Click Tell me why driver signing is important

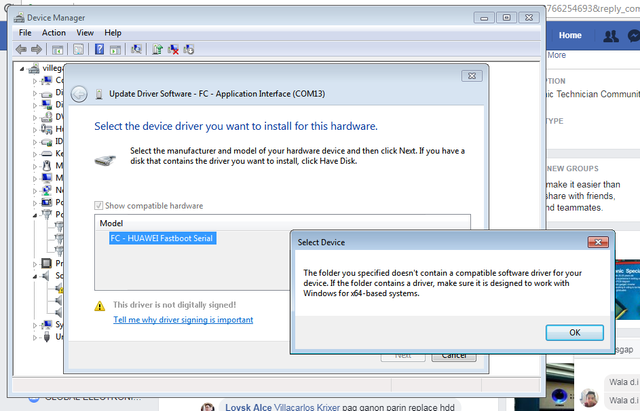[183, 320]
